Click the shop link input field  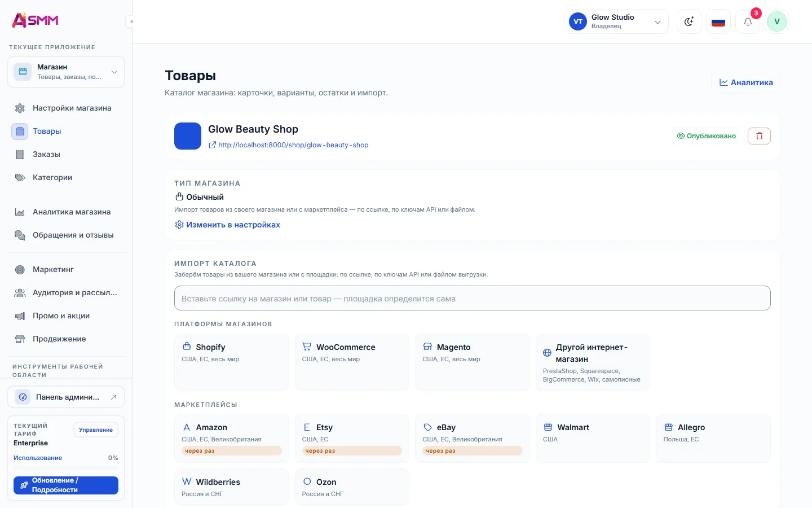[473, 298]
